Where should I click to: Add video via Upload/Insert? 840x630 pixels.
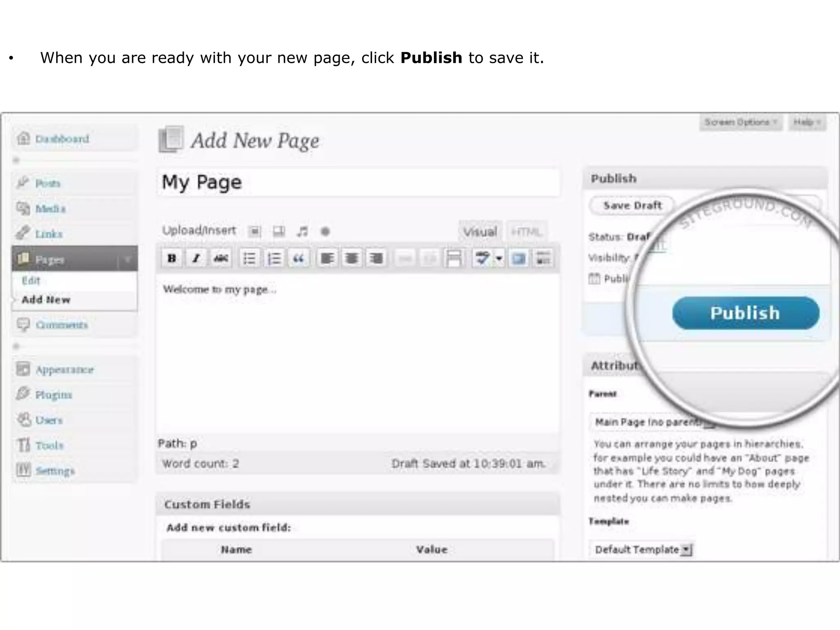[x=279, y=231]
